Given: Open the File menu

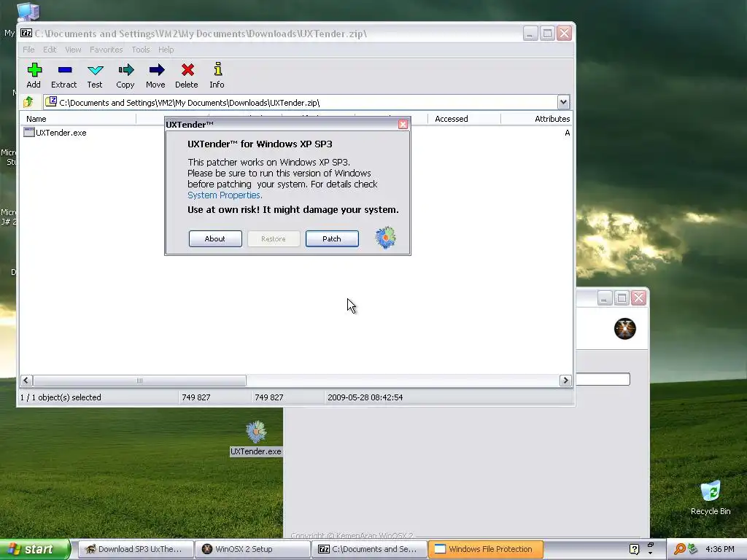Looking at the screenshot, I should 28,50.
